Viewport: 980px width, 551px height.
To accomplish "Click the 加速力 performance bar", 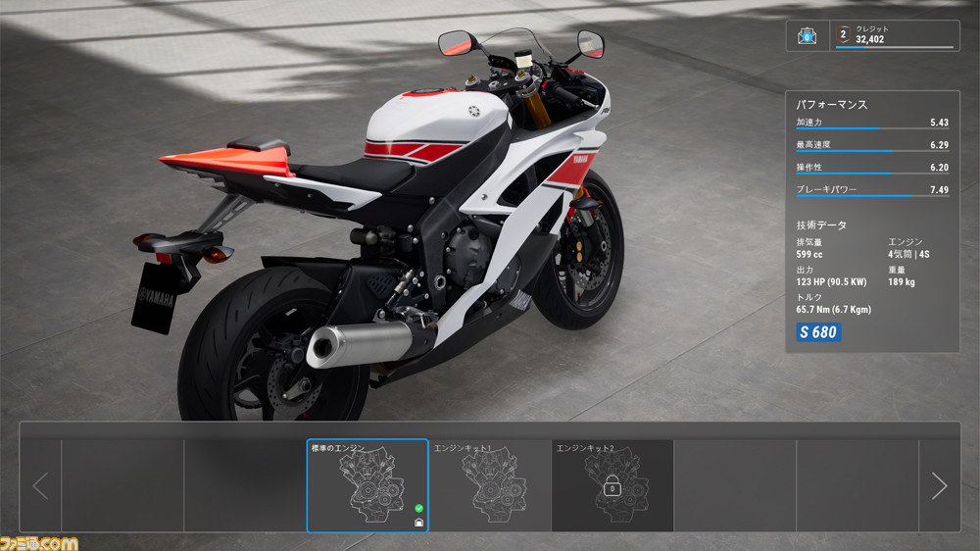I will [872, 128].
